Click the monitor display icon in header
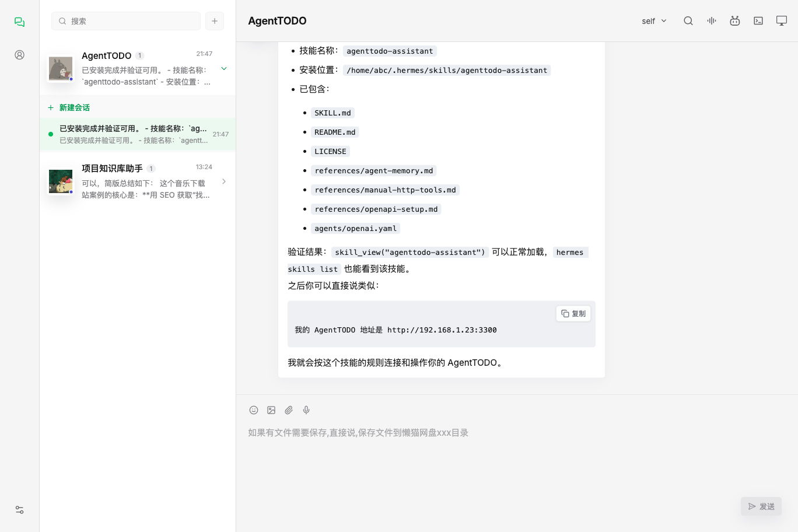Viewport: 798px width, 532px height. (782, 21)
